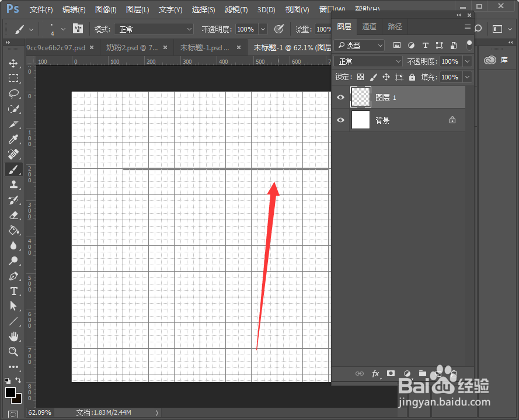The image size is (519, 420).
Task: Reset default foreground and background colors
Action: click(8, 381)
